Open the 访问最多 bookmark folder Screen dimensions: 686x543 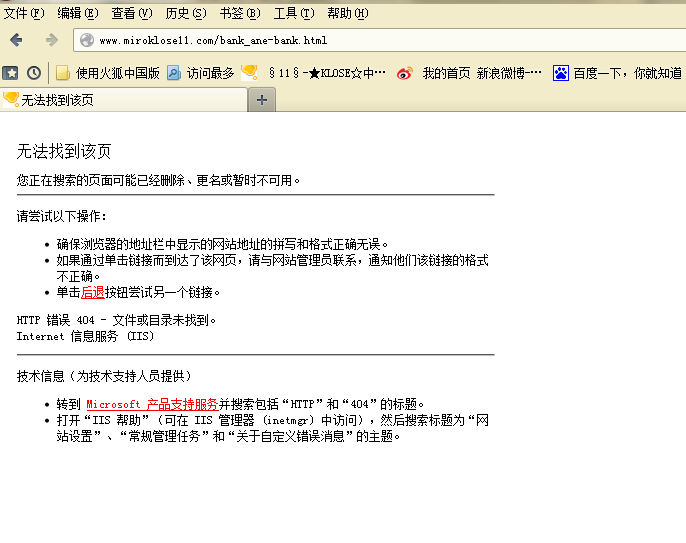pyautogui.click(x=201, y=73)
